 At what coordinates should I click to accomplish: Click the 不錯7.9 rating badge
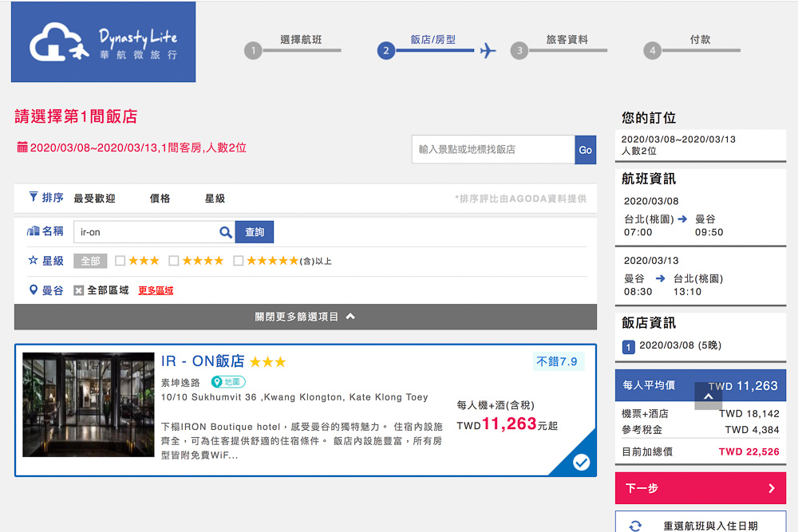click(x=557, y=361)
